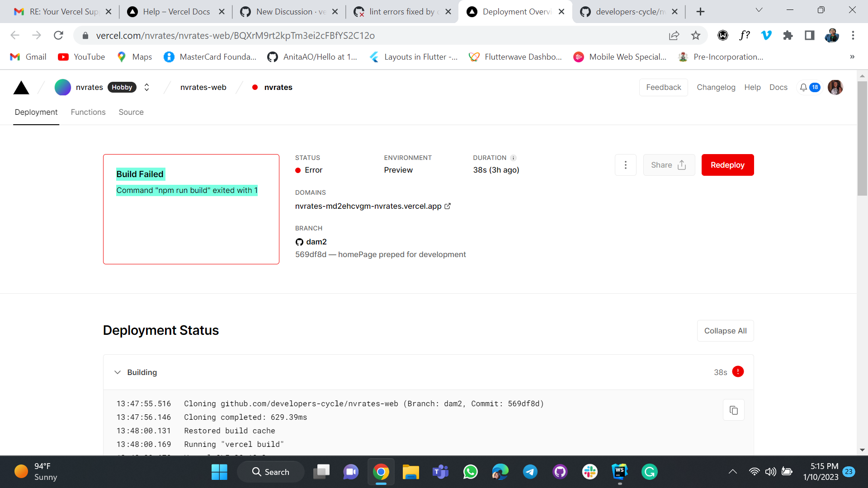Open the Flutterwave Dashboard bookmark
Screen dimensions: 868x488
[x=515, y=57]
